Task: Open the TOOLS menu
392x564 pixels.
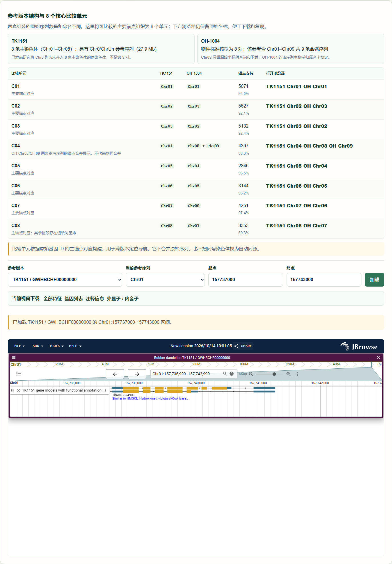Action: pyautogui.click(x=56, y=346)
